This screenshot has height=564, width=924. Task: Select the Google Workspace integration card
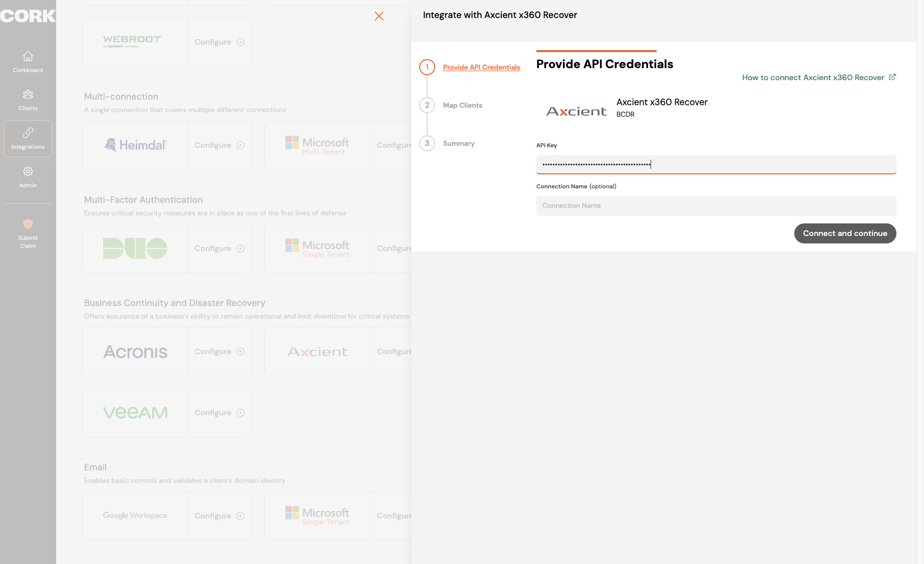click(x=167, y=516)
